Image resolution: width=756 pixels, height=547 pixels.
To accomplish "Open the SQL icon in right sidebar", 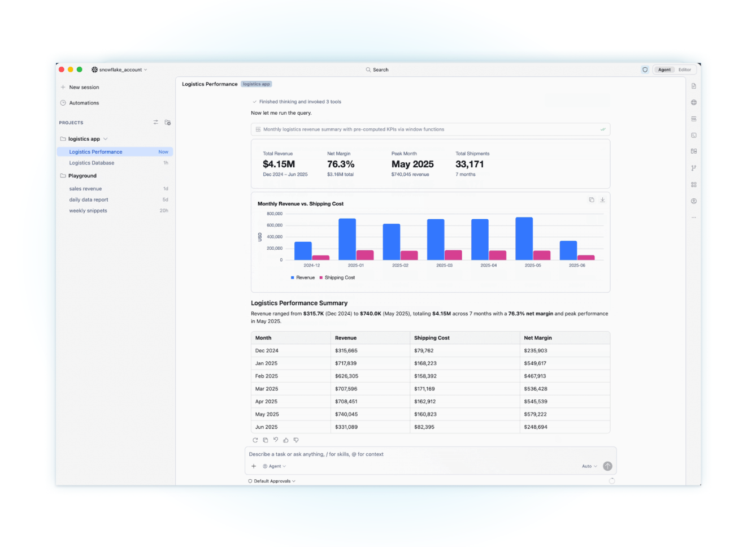I will click(x=693, y=119).
